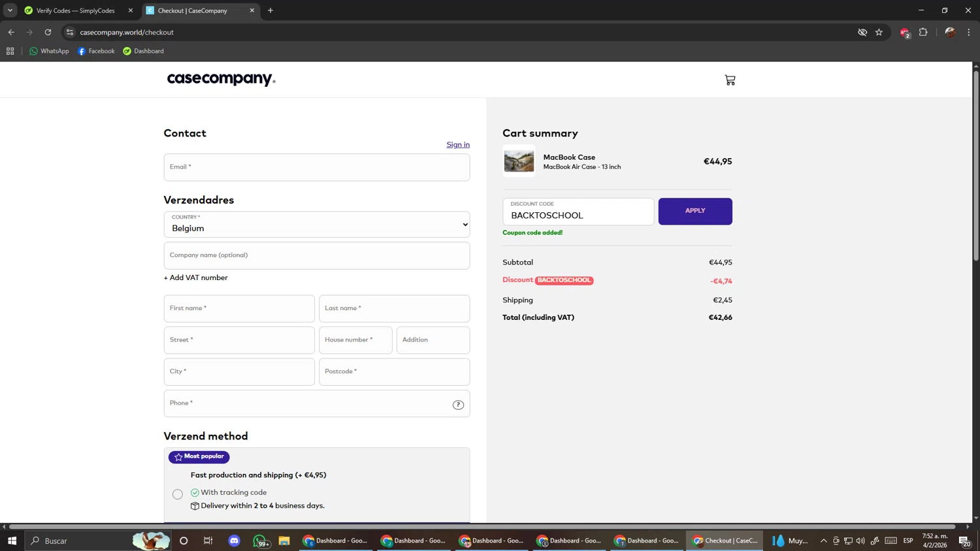This screenshot has width=980, height=551.
Task: Open the Dashboard bookmark
Action: pos(143,51)
